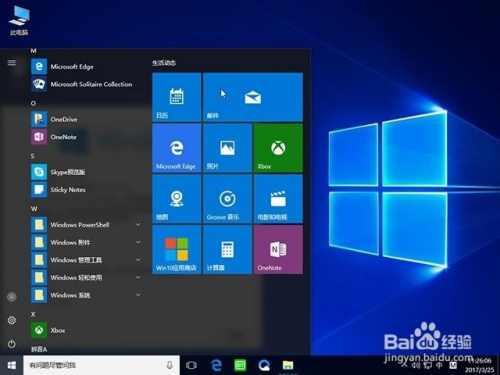Open Settings gear in Start sidebar
Viewport: 500px width, 375px height.
tap(12, 320)
